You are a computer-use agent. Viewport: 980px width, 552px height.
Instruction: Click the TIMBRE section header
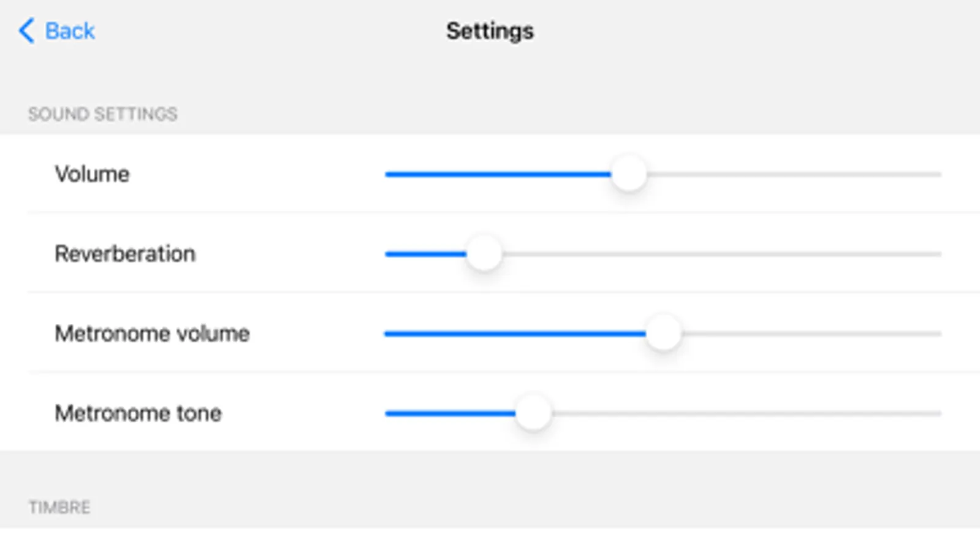click(x=59, y=507)
